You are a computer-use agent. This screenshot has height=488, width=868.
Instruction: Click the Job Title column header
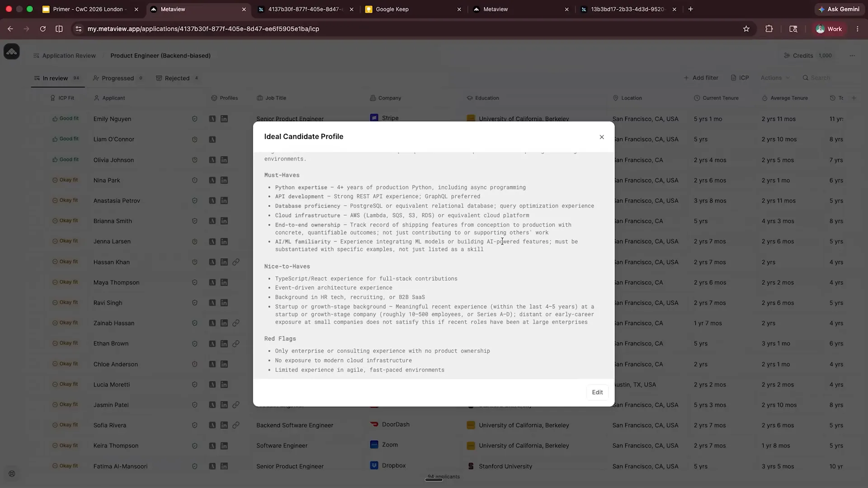point(271,98)
